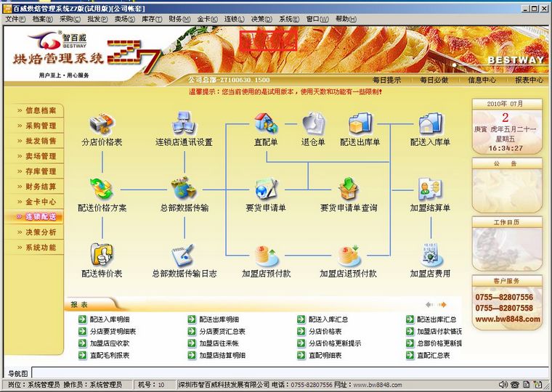Image resolution: width=552 pixels, height=392 pixels.
Task: Open the 分店价格表 icon
Action: [102, 123]
